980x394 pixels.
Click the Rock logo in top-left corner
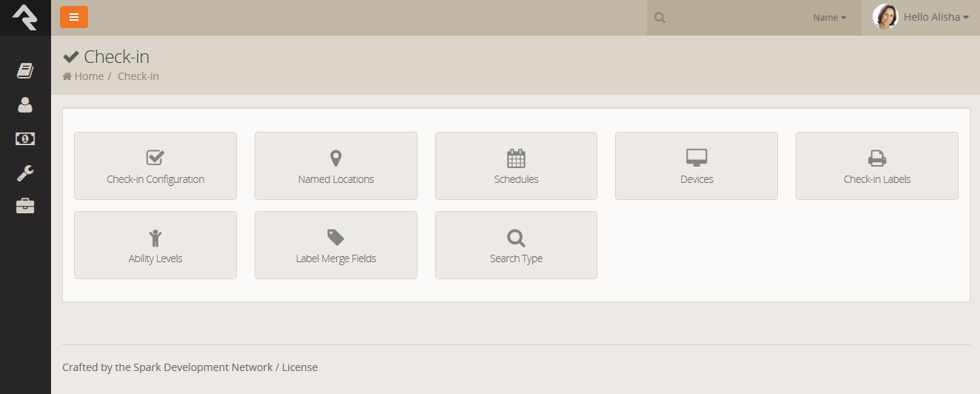click(x=25, y=17)
